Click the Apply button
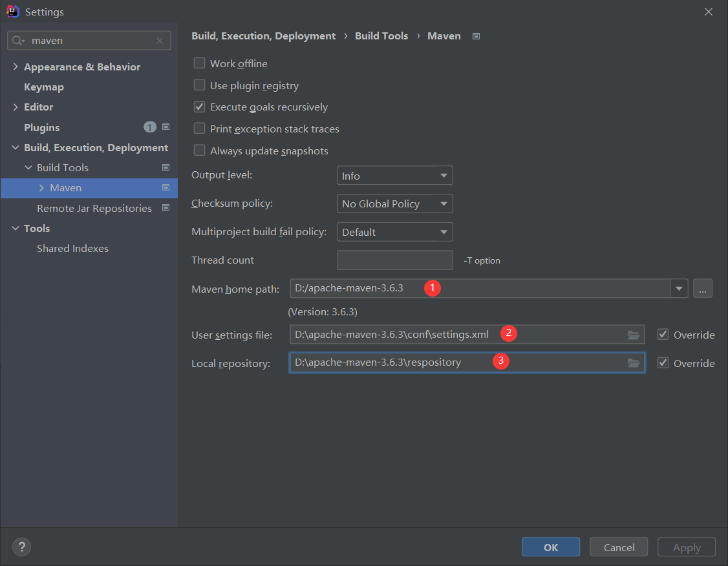This screenshot has height=566, width=728. pos(686,547)
